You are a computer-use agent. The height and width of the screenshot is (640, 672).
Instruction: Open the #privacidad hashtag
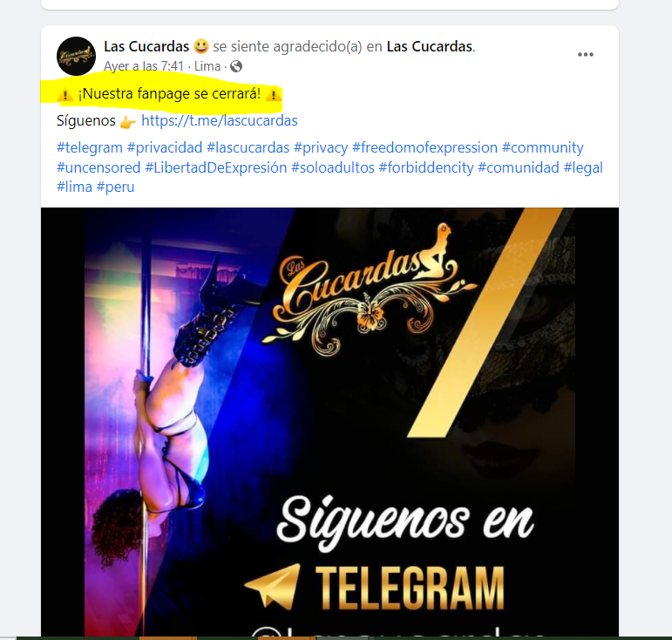pyautogui.click(x=165, y=147)
